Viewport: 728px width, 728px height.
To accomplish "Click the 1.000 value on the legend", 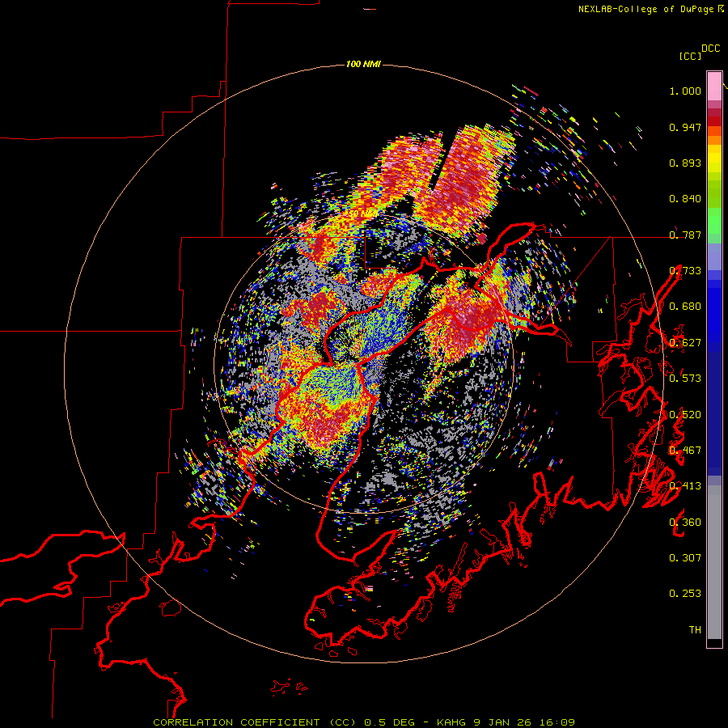I will (685, 91).
